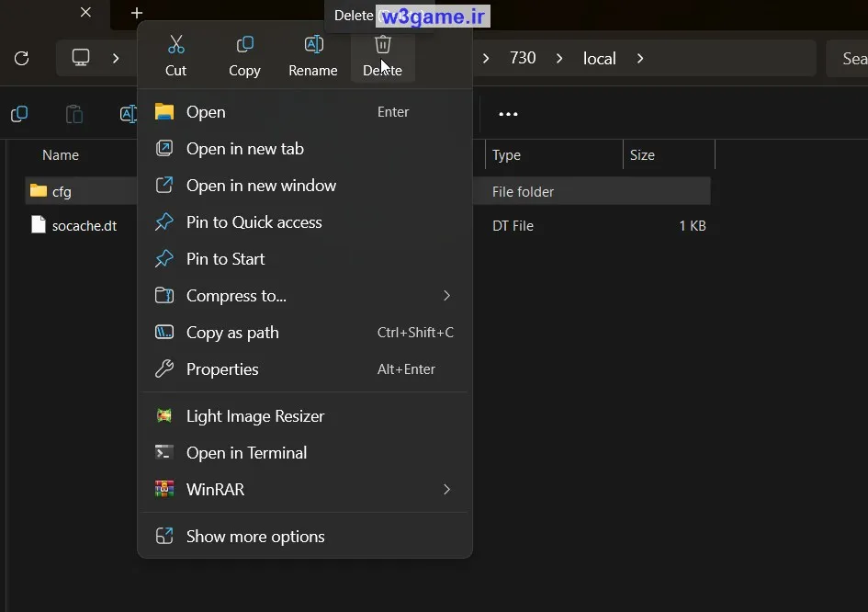The image size is (868, 612).
Task: Click the Rename icon in context menu
Action: click(313, 44)
